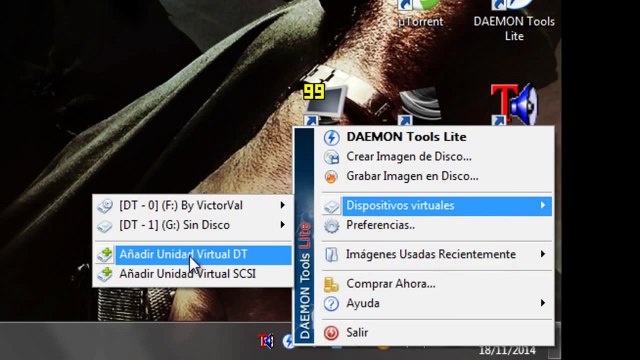Click the taskbar date 18/11/2014

(507, 351)
